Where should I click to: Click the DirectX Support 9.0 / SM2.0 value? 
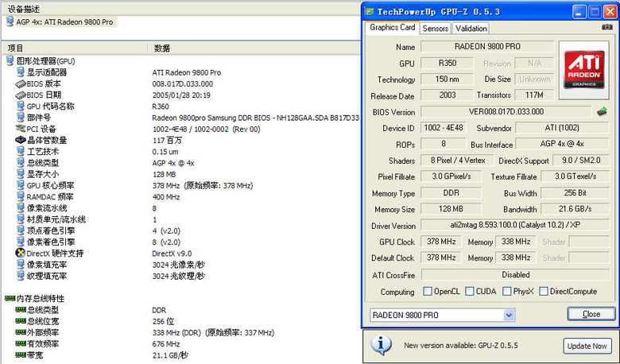coord(581,160)
